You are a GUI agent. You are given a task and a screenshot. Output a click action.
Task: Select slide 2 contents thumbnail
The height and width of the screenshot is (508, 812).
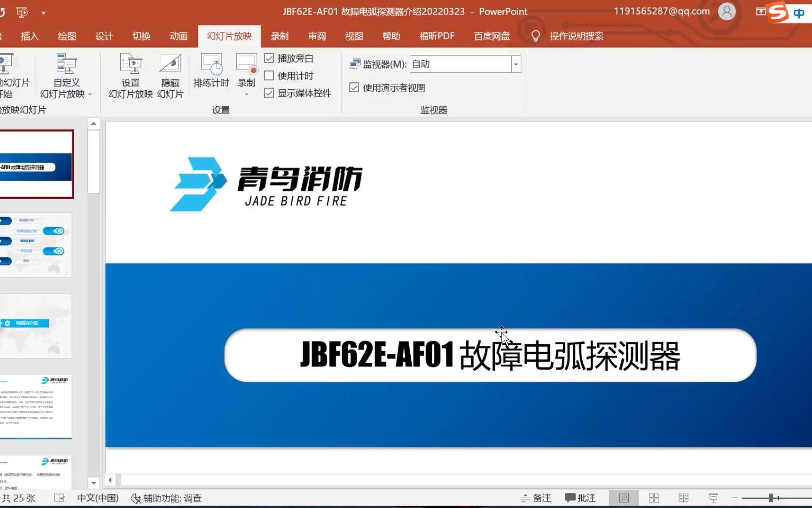(x=36, y=245)
